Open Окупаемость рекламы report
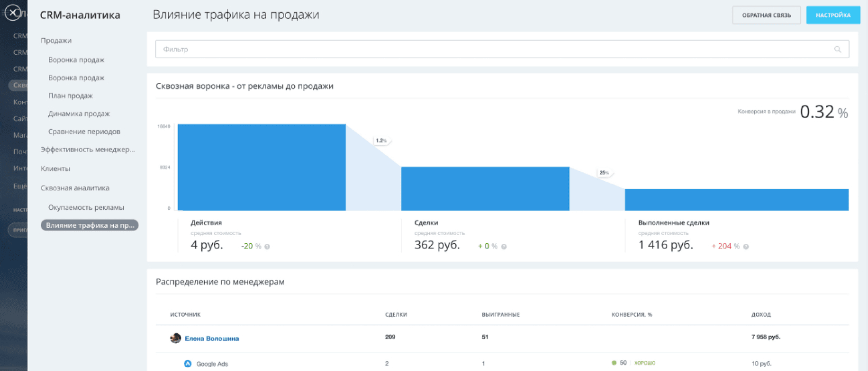 86,207
